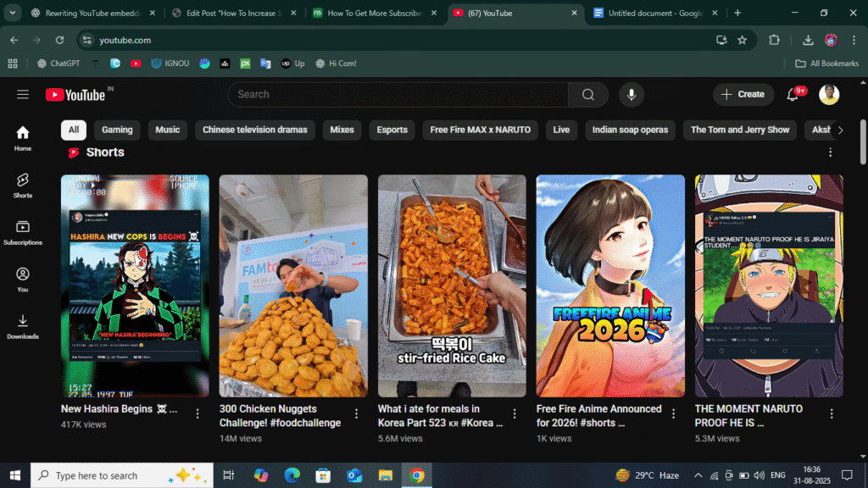Select the Music filter chip
Image resolution: width=868 pixels, height=488 pixels.
click(x=168, y=130)
